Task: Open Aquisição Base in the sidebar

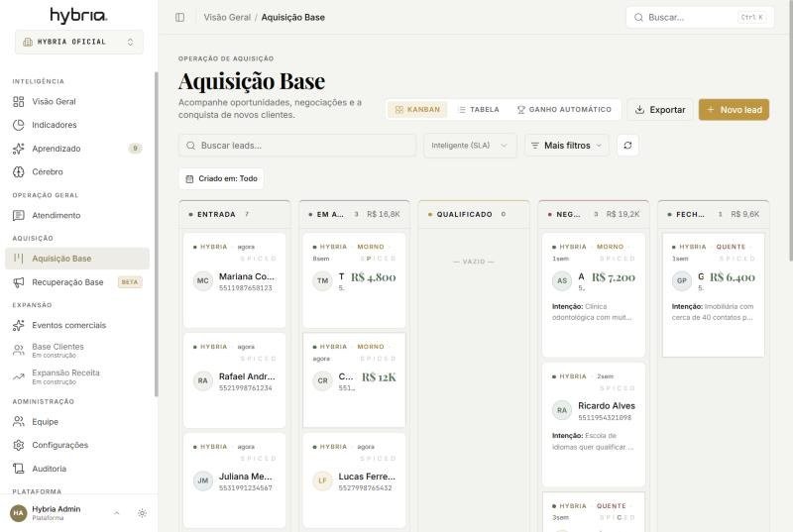Action: [77, 259]
